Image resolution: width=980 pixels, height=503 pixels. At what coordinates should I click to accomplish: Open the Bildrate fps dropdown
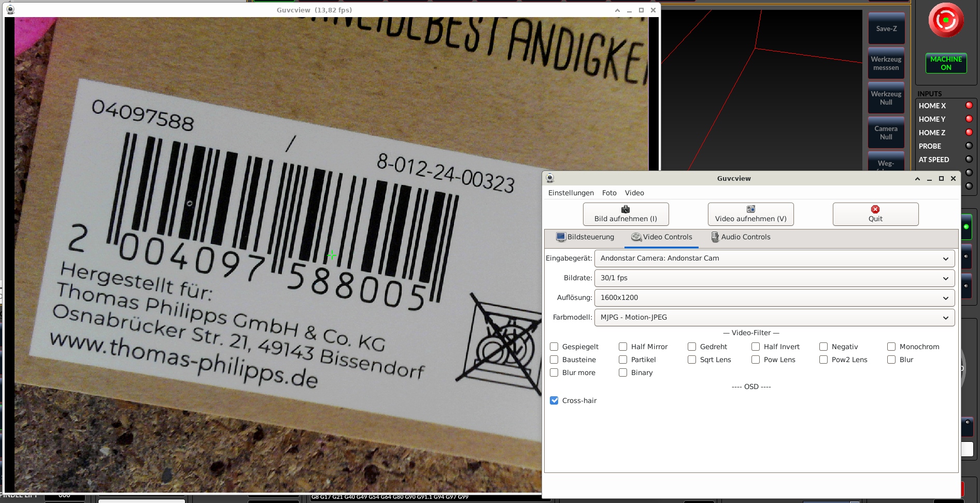774,278
